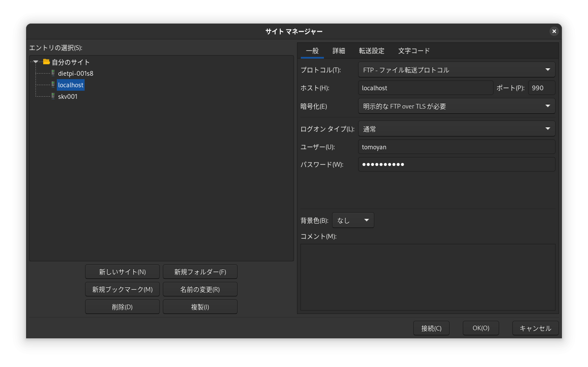Collapse the 自分のサイト tree node

[36, 62]
